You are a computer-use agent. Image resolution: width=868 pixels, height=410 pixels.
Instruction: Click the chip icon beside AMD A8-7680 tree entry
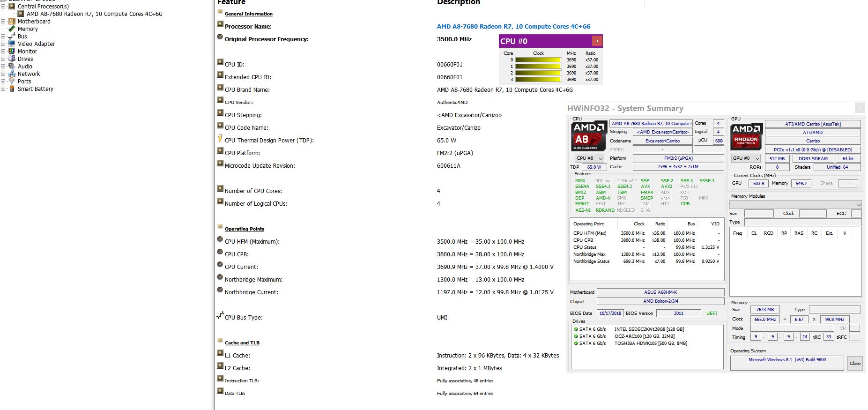tap(21, 14)
